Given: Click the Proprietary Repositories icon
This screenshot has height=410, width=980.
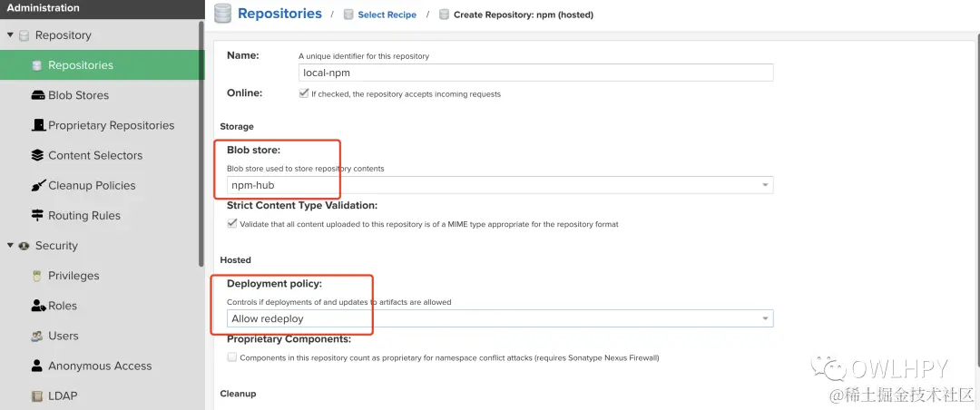Looking at the screenshot, I should point(37,125).
